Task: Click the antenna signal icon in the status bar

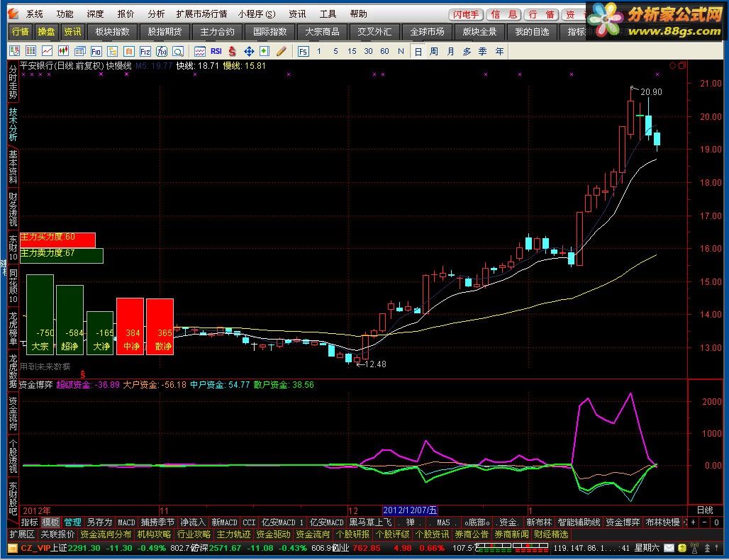Action: [x=694, y=548]
